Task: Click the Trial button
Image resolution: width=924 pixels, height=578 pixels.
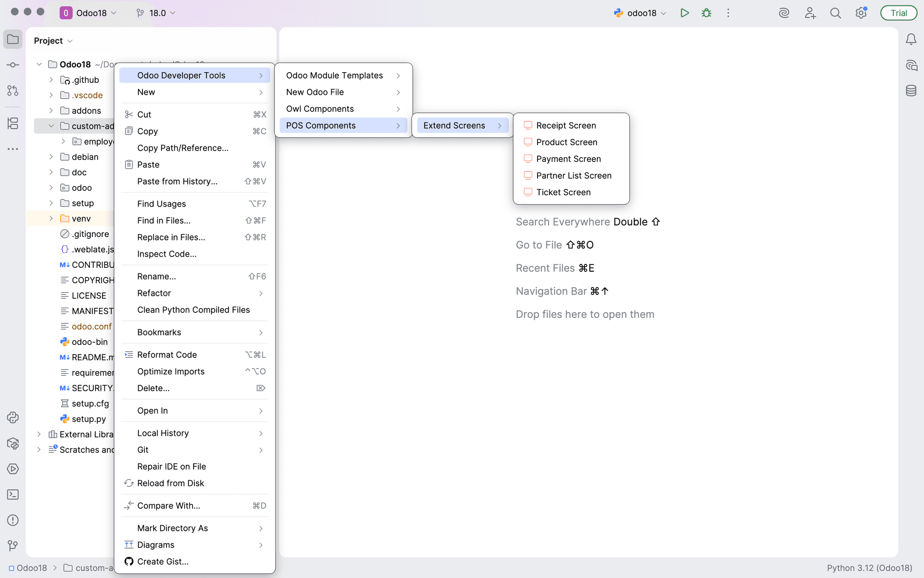Action: [898, 13]
